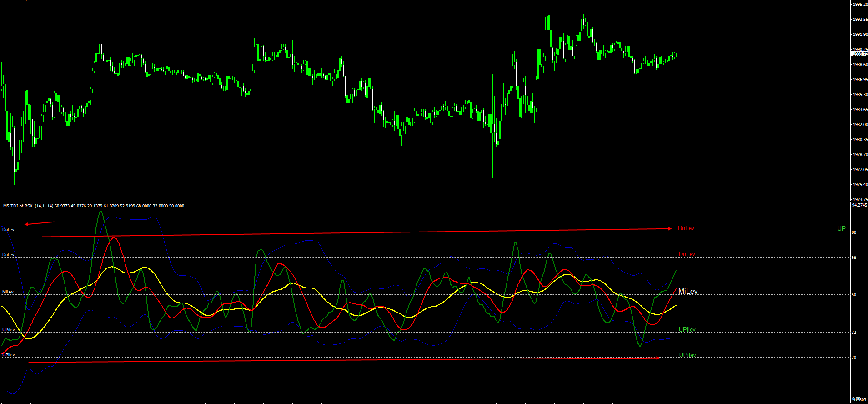Select the white UPilev label at level 32

click(9, 330)
